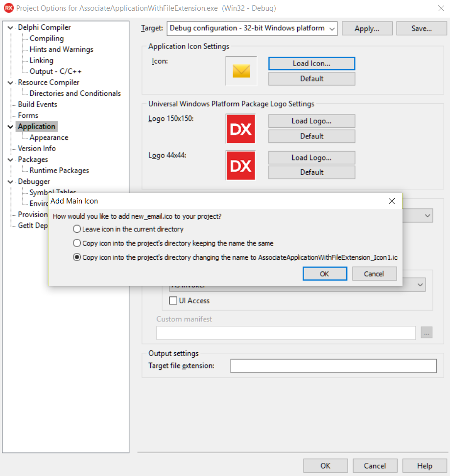This screenshot has width=450, height=476.
Task: Click the yellow envelope application icon preview
Action: (x=241, y=71)
